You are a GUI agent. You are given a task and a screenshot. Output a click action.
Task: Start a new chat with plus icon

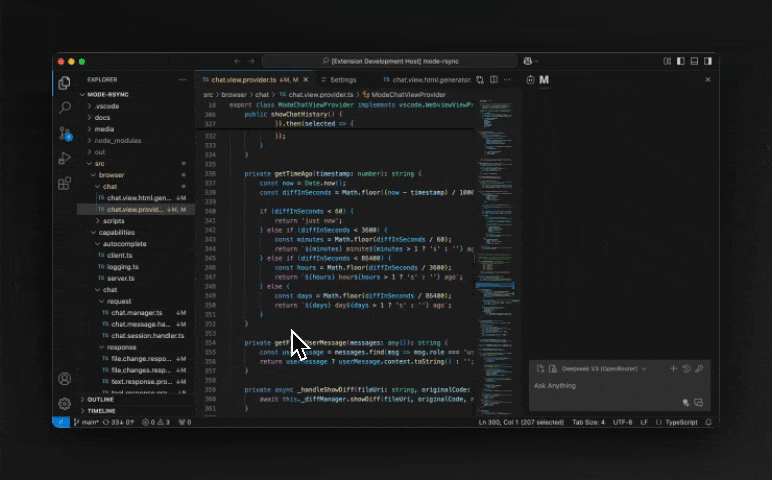click(x=673, y=368)
